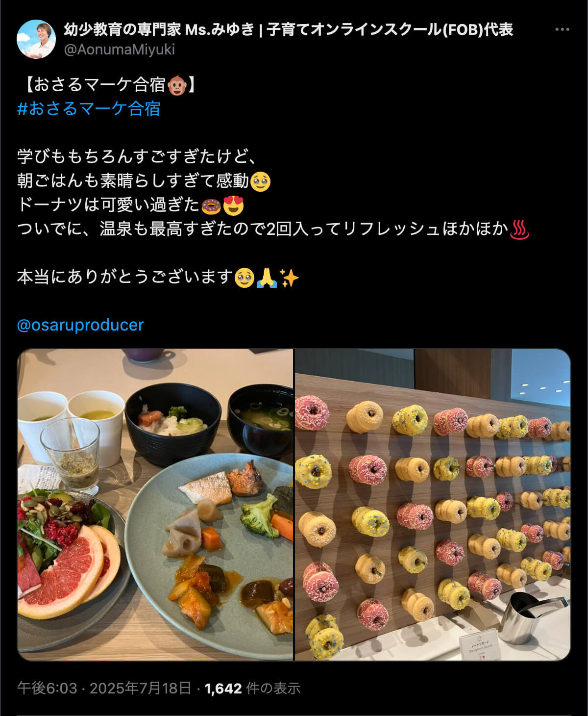The image size is (588, 716).
Task: Open the @osaruproducer mention link
Action: pos(80,325)
